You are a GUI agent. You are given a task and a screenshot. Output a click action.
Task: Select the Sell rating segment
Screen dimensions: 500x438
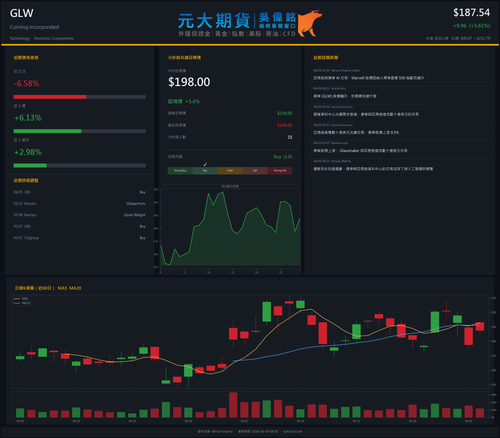click(255, 171)
